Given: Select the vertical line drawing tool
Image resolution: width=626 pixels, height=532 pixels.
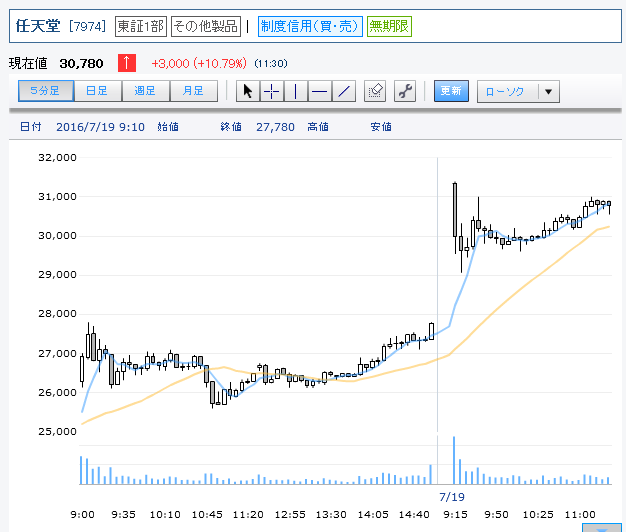Looking at the screenshot, I should (296, 91).
